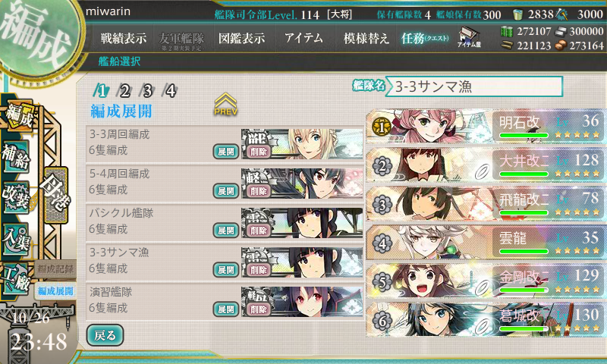
Task: Open the 任務(クエスト) quest menu
Action: coord(425,38)
